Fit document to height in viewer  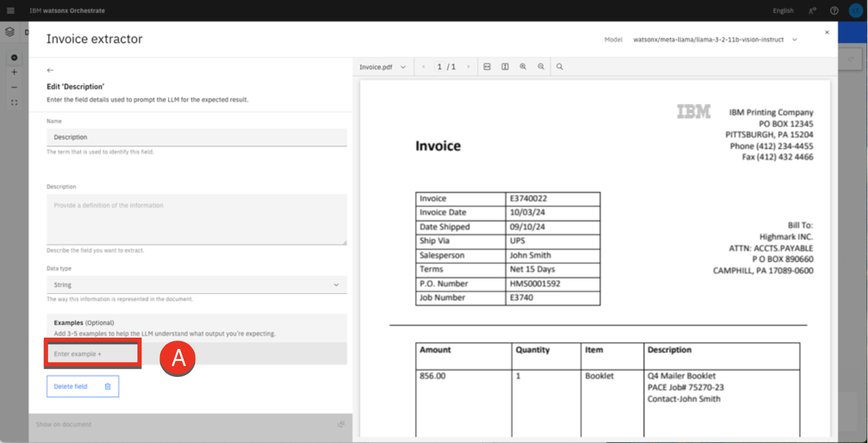click(x=504, y=67)
